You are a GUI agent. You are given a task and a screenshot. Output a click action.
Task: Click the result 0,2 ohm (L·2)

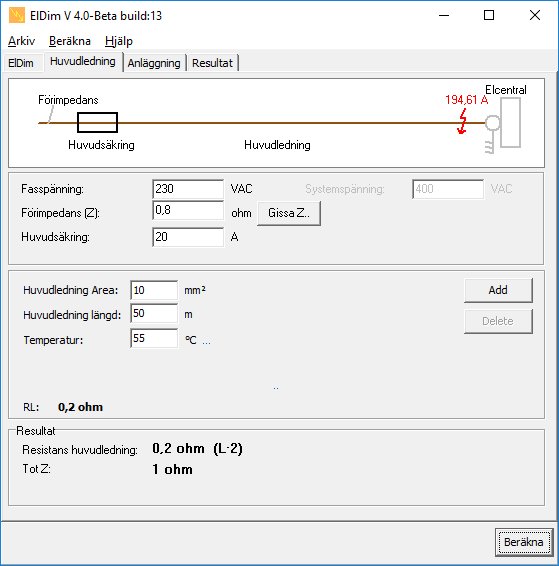click(197, 449)
